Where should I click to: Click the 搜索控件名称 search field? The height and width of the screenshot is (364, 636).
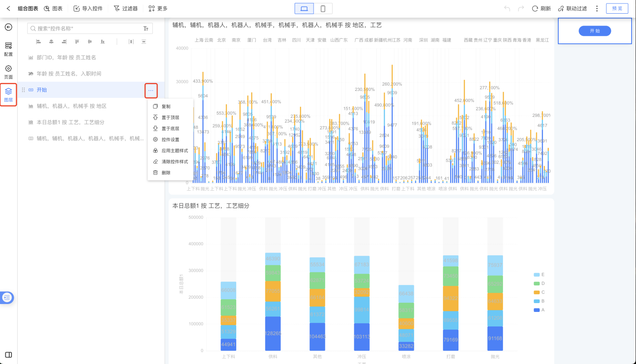coord(86,29)
